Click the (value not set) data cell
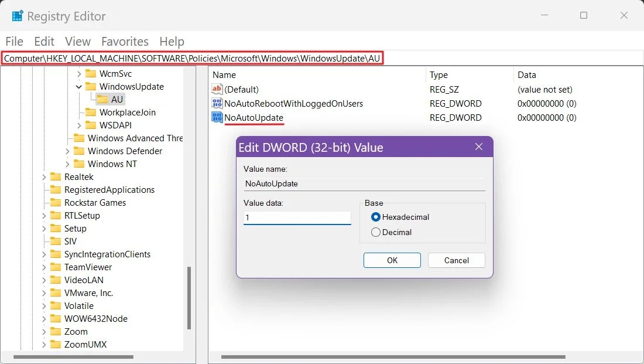 tap(544, 89)
